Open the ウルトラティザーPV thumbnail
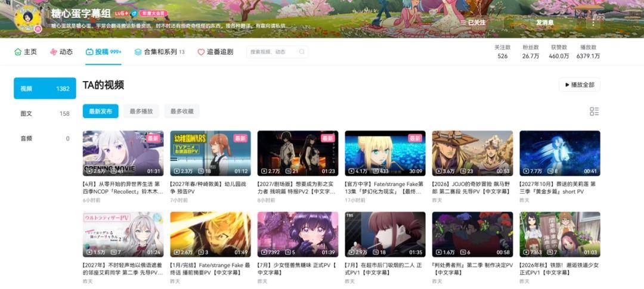Image resolution: width=644 pixels, height=289 pixels. point(123,234)
